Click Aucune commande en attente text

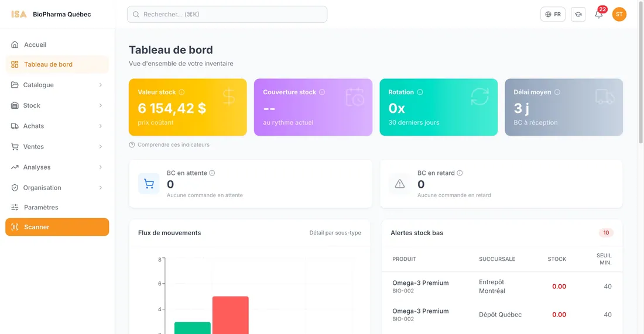204,195
